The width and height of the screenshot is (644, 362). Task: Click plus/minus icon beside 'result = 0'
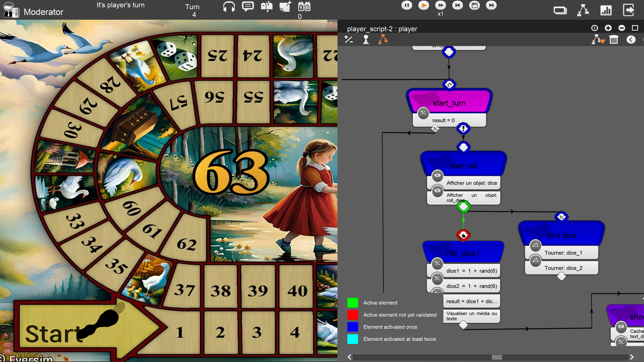coord(423,113)
